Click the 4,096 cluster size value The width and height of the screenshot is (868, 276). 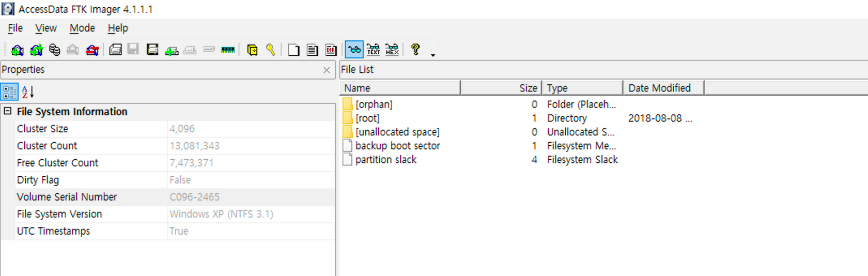click(182, 129)
